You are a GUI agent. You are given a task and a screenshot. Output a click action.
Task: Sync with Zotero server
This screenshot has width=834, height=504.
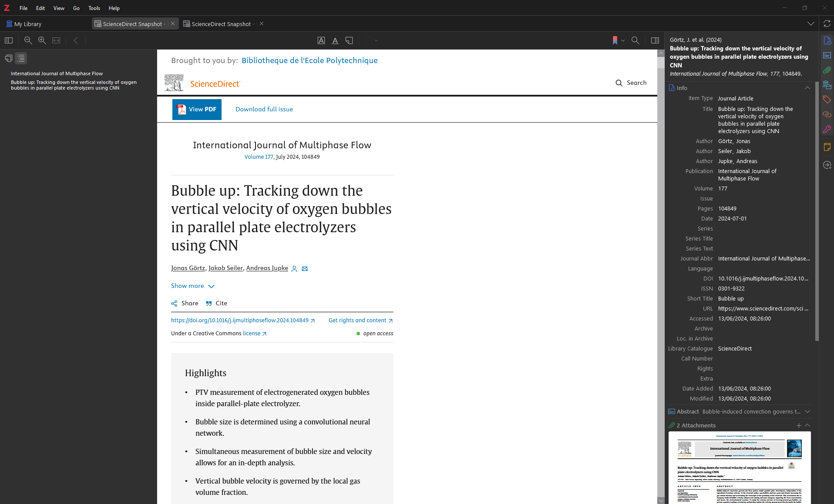827,24
